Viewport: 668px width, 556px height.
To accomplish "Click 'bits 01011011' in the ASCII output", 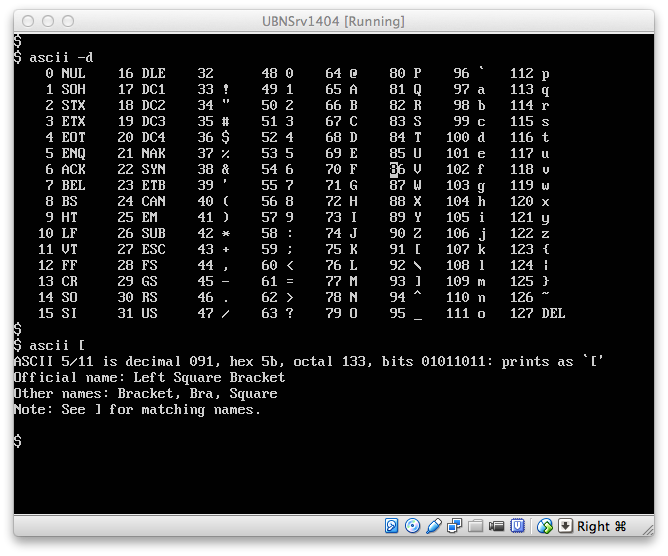I will point(434,362).
